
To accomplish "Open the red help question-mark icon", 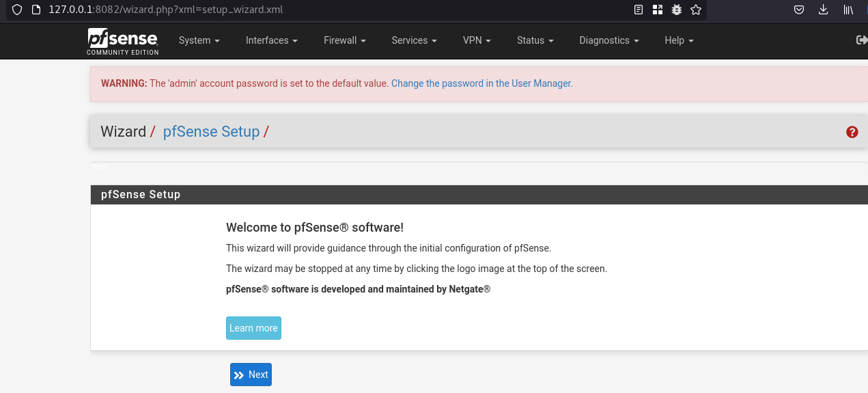I will [x=852, y=132].
